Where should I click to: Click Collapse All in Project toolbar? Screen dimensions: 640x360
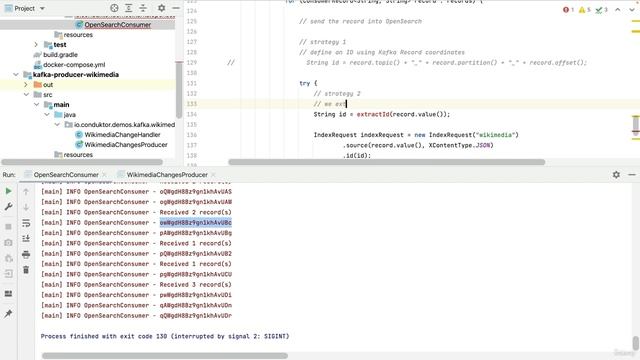[143, 8]
